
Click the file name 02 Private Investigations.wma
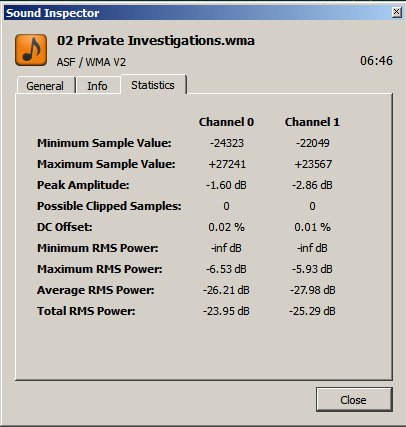[x=156, y=41]
